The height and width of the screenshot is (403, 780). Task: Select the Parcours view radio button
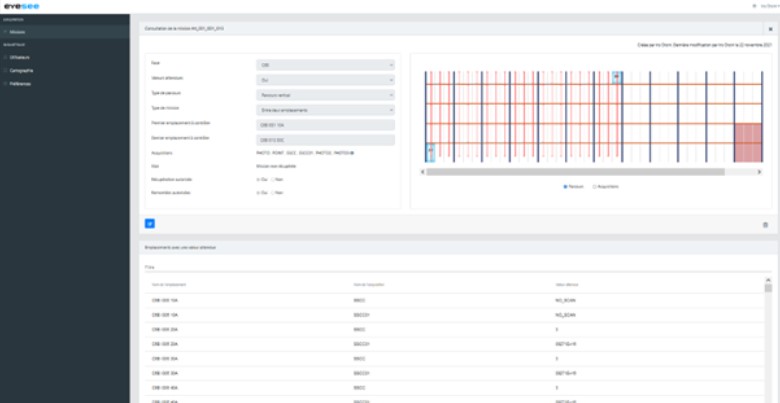(565, 187)
